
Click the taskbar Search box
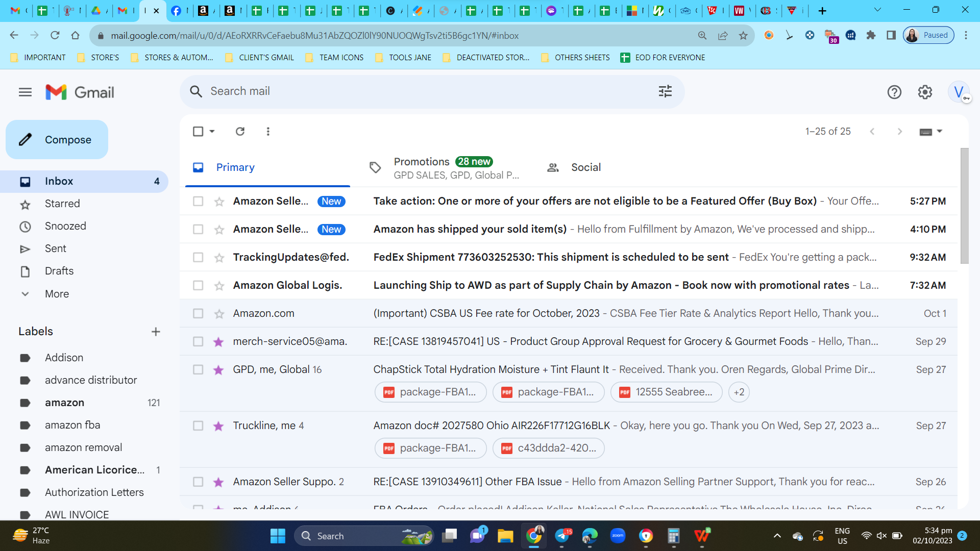364,536
